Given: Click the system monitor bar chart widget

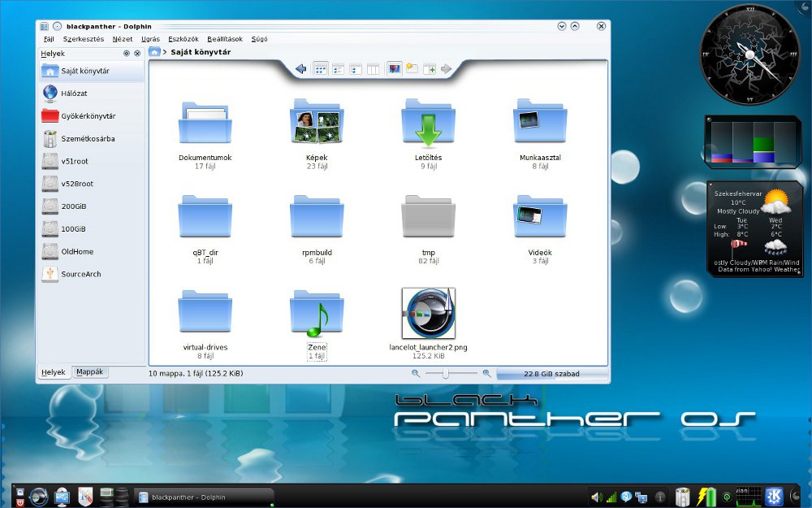Looking at the screenshot, I should coord(754,142).
